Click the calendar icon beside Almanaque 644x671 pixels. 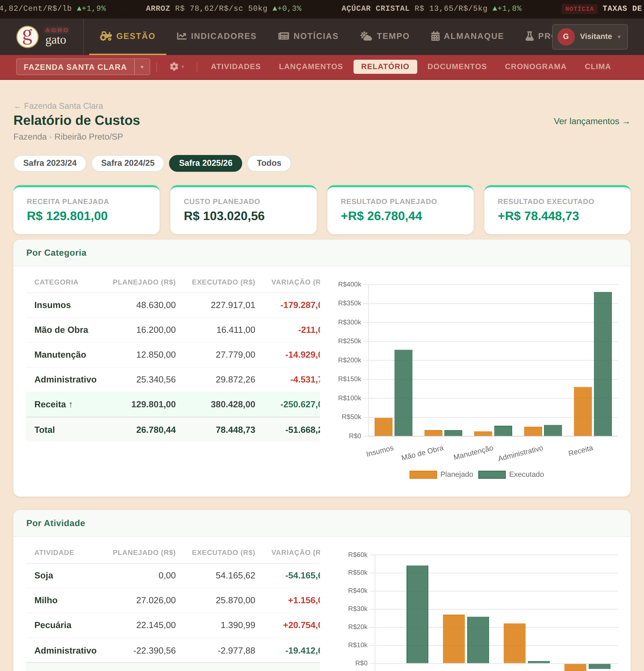point(435,36)
